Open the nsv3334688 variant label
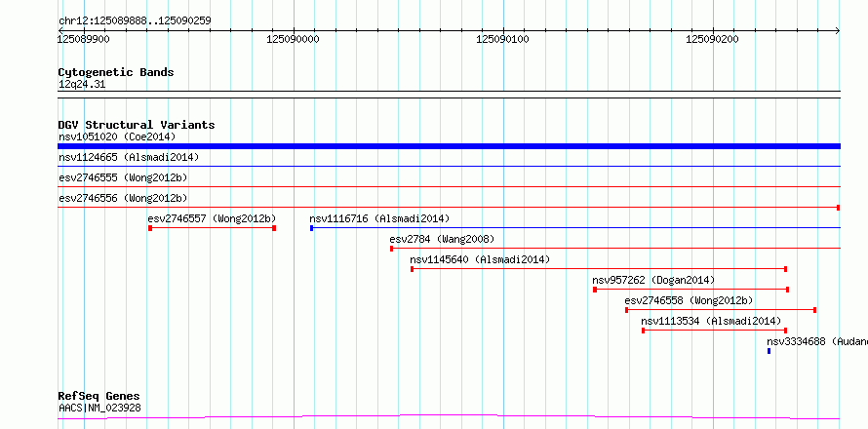This screenshot has width=868, height=429. click(x=817, y=341)
